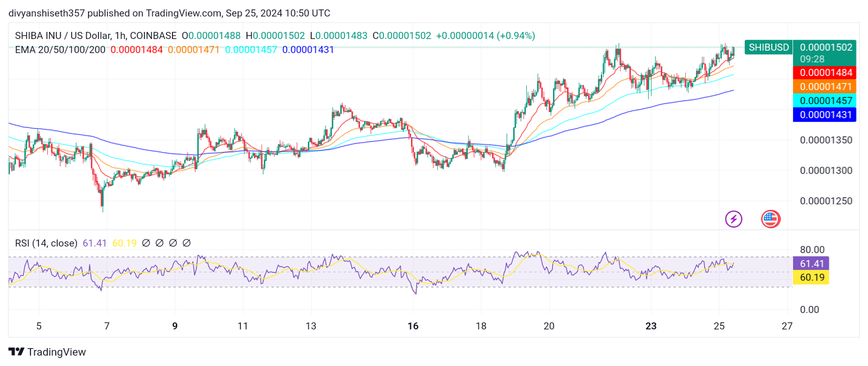Click the SHIBA INU / US Dollar title
The height and width of the screenshot is (366, 868).
pyautogui.click(x=95, y=36)
